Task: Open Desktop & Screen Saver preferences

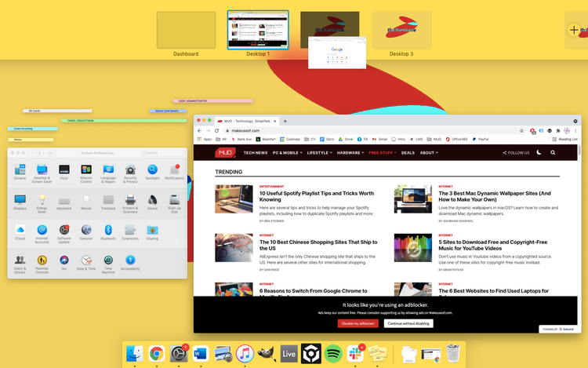Action: 42,173
